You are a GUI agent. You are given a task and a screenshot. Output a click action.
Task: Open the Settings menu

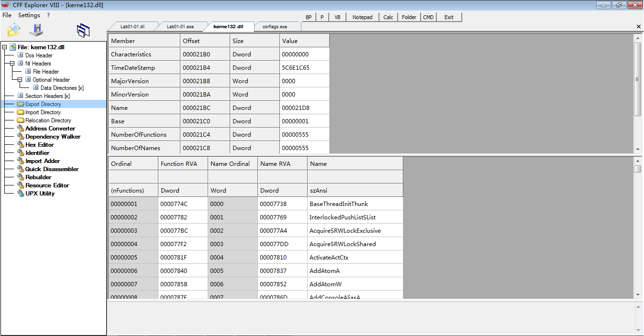coord(29,15)
